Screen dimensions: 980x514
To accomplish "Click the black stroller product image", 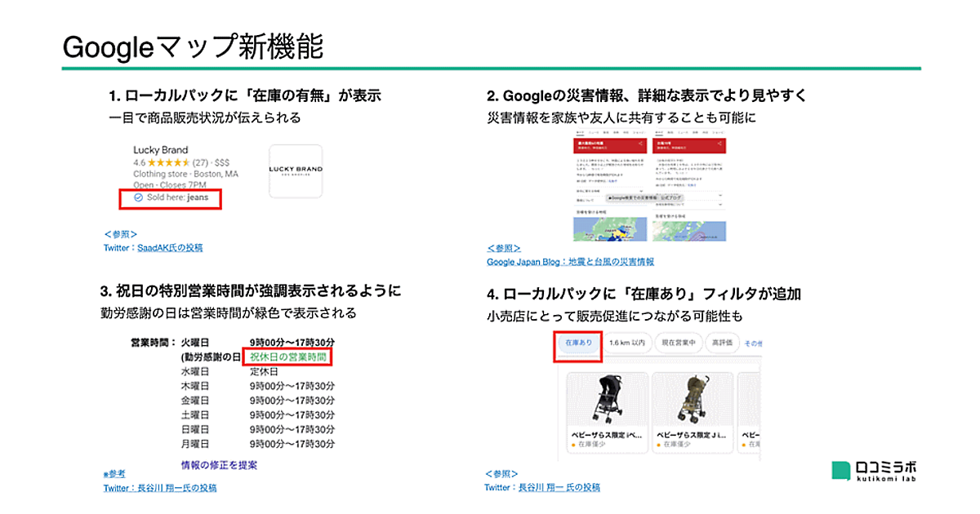I will point(607,399).
